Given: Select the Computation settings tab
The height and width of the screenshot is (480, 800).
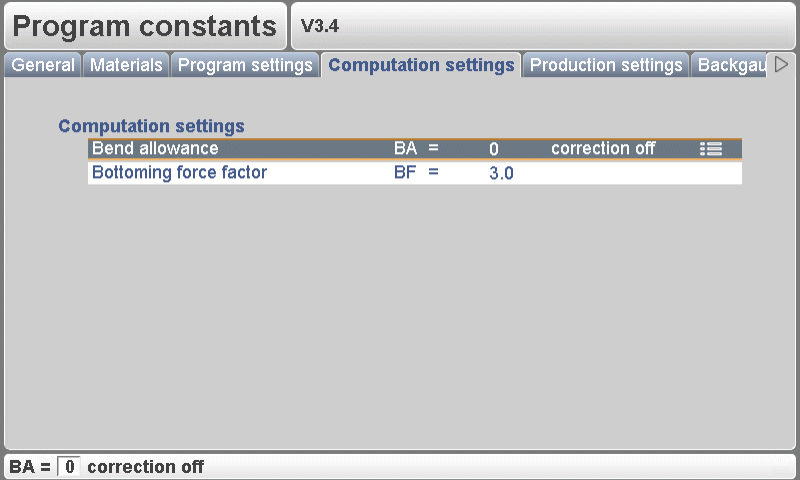Looking at the screenshot, I should point(421,66).
